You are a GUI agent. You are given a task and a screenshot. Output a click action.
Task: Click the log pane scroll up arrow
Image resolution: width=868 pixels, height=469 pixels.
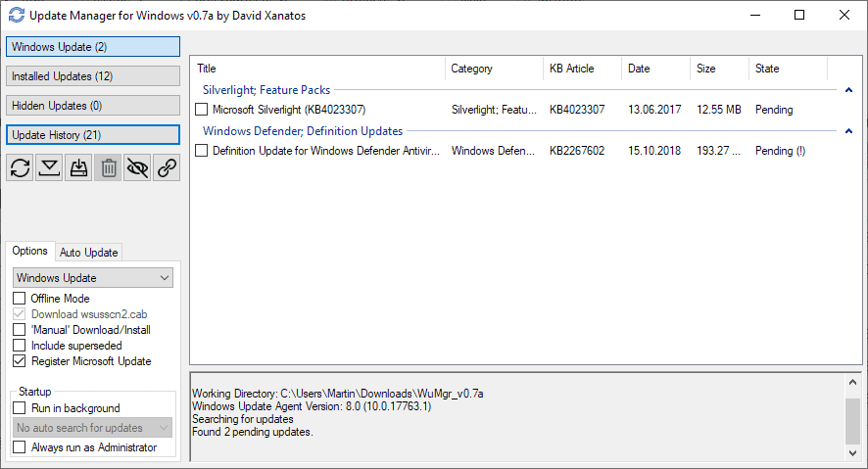tap(852, 382)
